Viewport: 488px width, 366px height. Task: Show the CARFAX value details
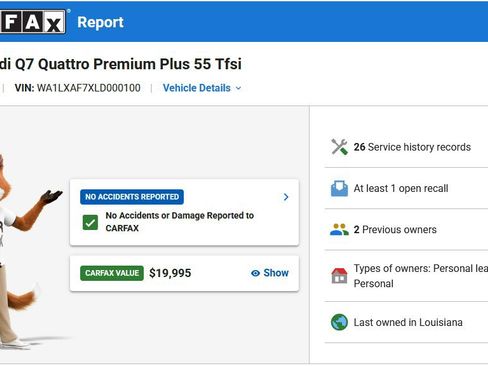click(270, 273)
